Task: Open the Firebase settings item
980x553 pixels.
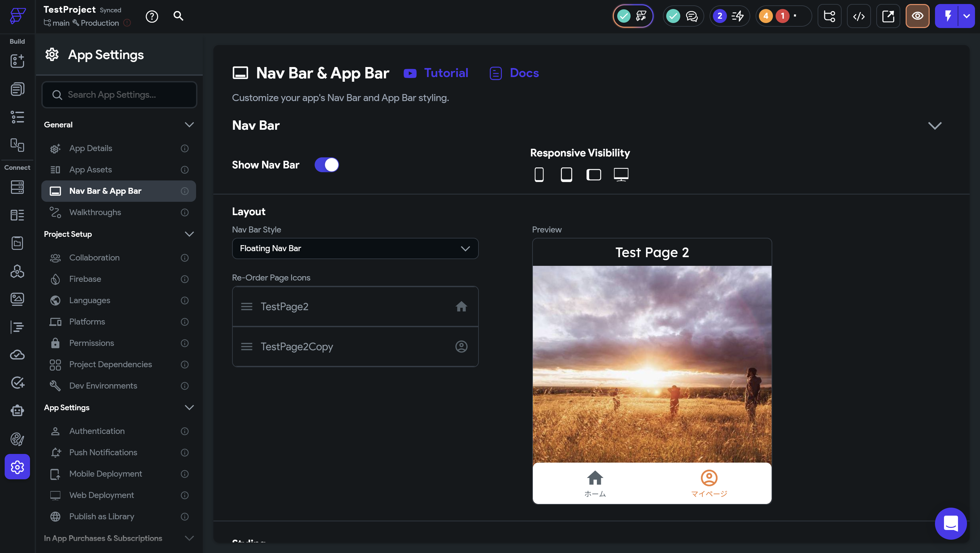Action: (x=85, y=279)
